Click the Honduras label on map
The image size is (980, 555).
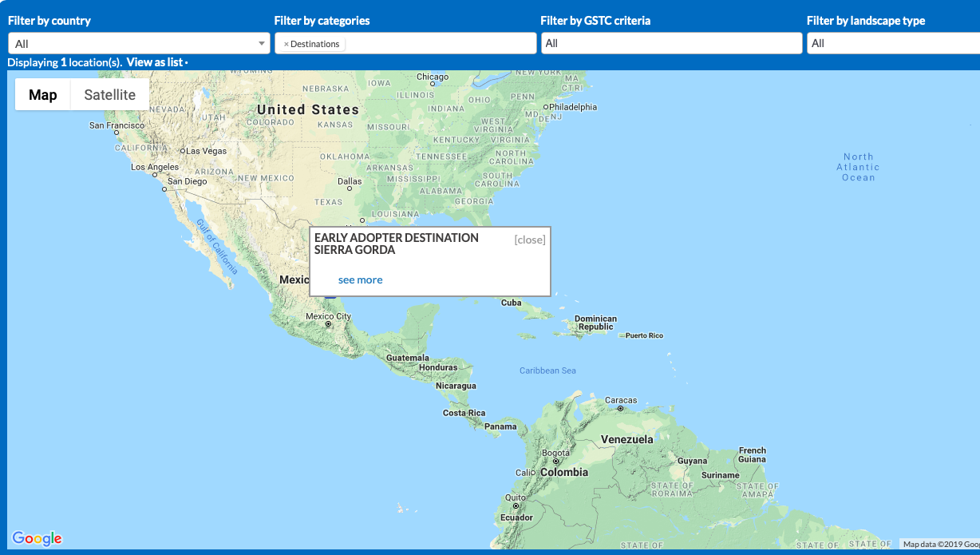(438, 367)
